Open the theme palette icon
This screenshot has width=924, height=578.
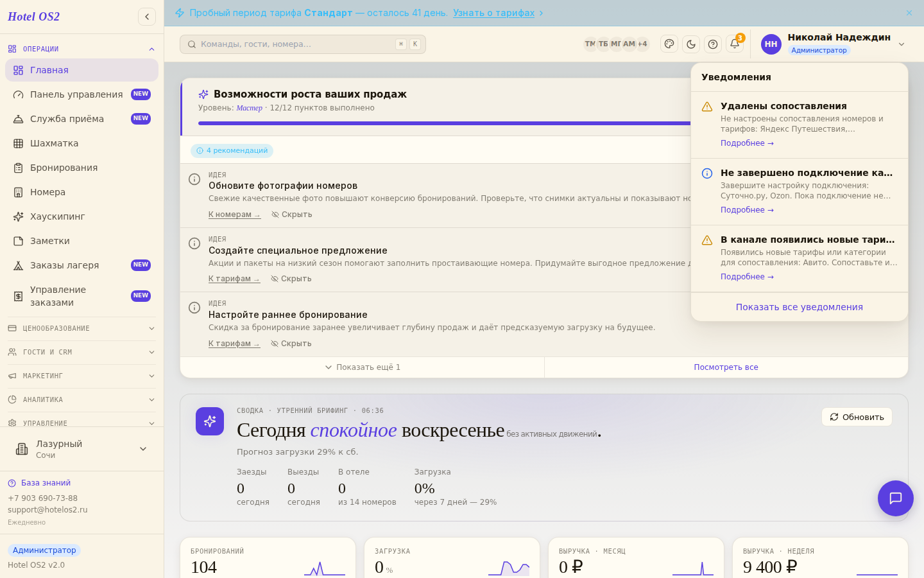(x=669, y=44)
